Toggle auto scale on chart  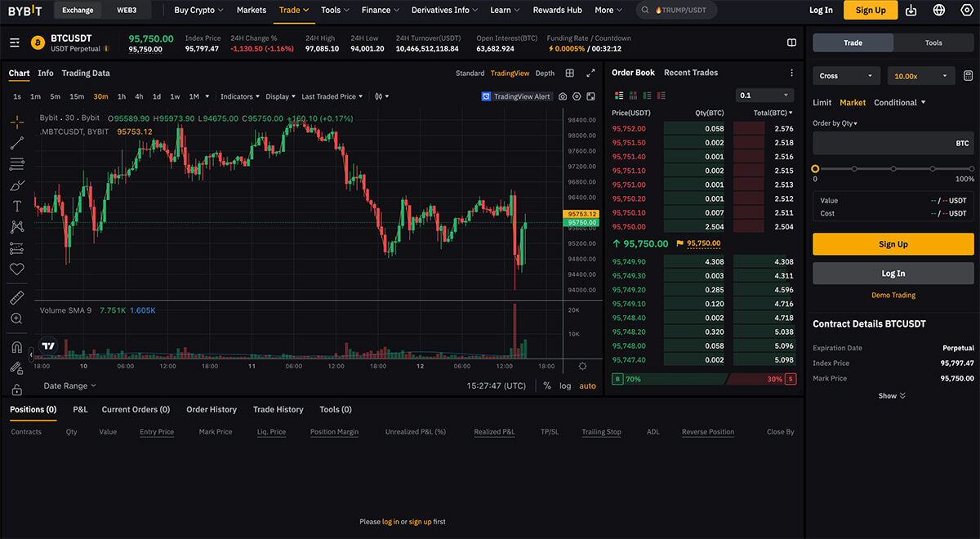tap(587, 385)
